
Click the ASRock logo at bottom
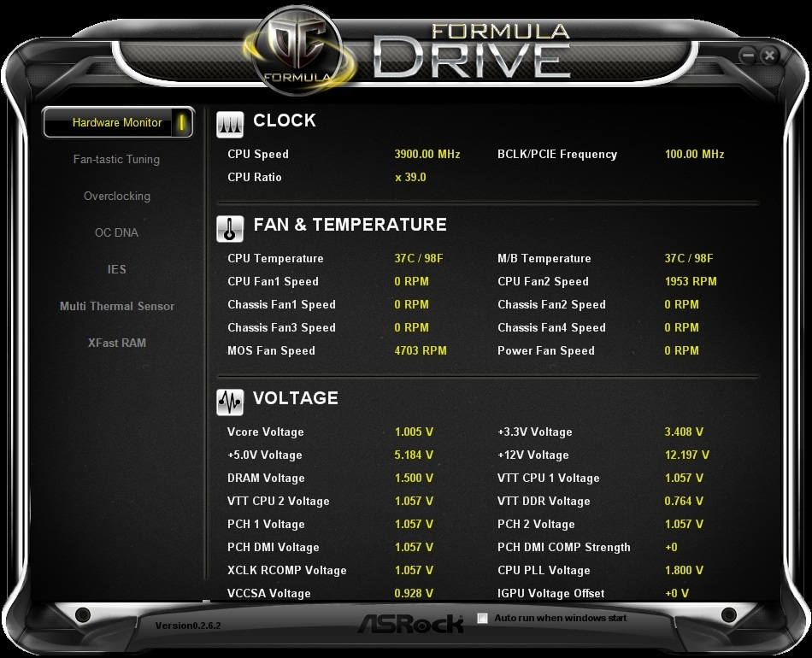(410, 624)
